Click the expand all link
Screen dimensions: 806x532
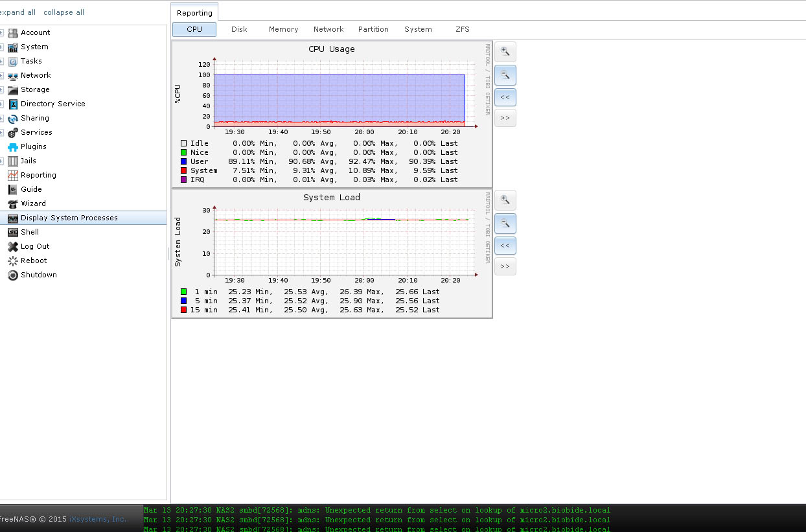[x=17, y=12]
